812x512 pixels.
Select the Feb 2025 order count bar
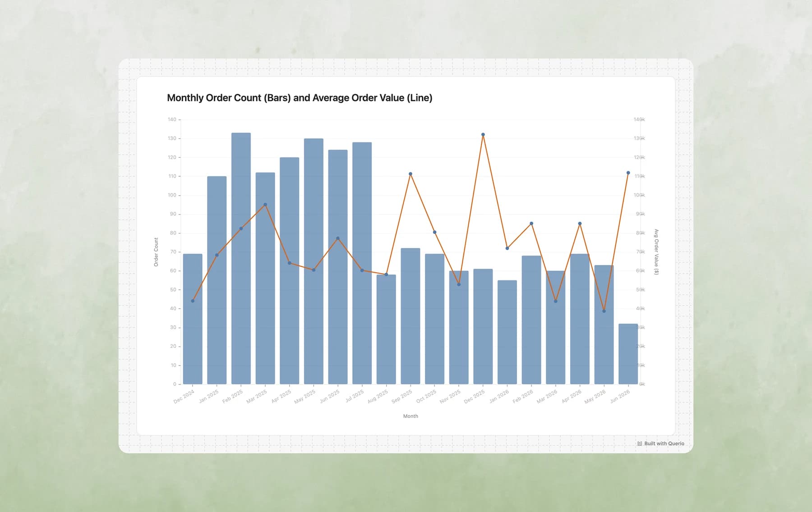[241, 258]
